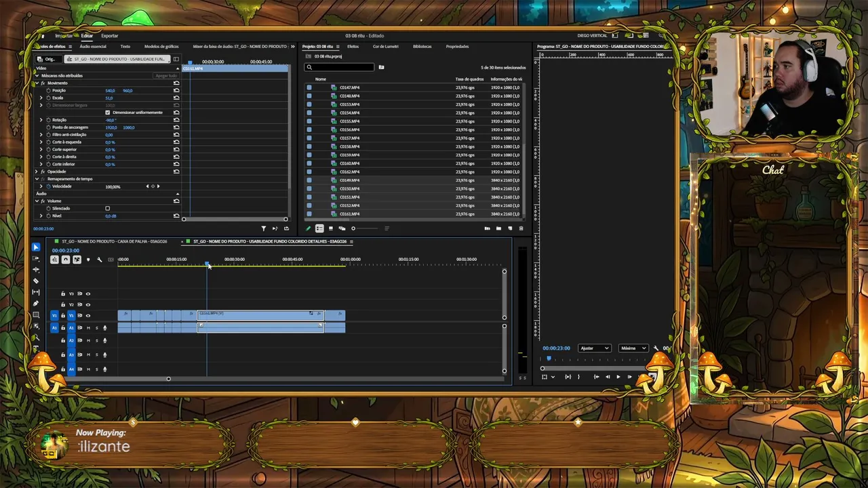This screenshot has width=868, height=488.
Task: Toggle snap in timeline
Action: pos(66,260)
